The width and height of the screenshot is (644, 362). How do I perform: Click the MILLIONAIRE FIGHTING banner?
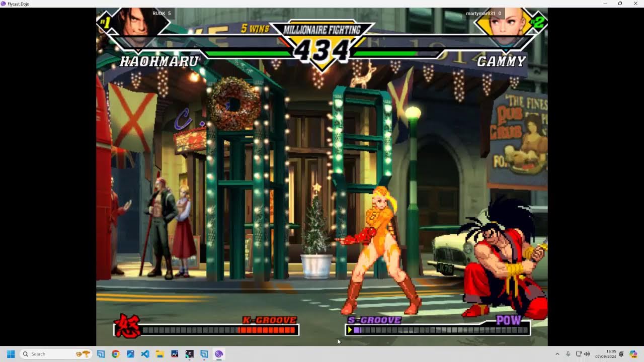coord(322,30)
